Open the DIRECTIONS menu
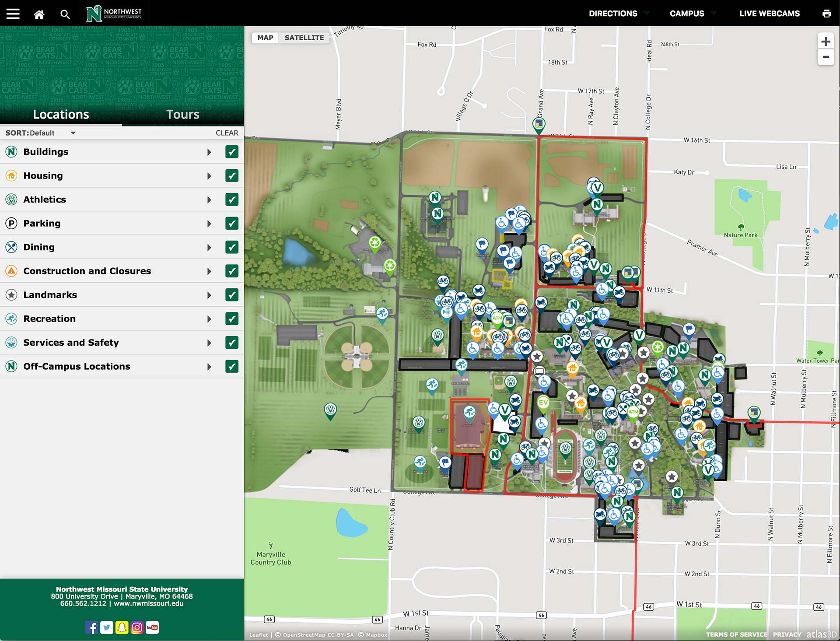This screenshot has height=641, width=840. pos(618,14)
